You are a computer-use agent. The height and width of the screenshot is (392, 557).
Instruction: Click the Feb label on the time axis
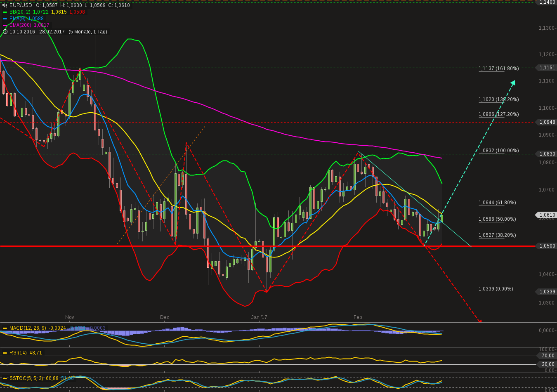[x=358, y=317]
